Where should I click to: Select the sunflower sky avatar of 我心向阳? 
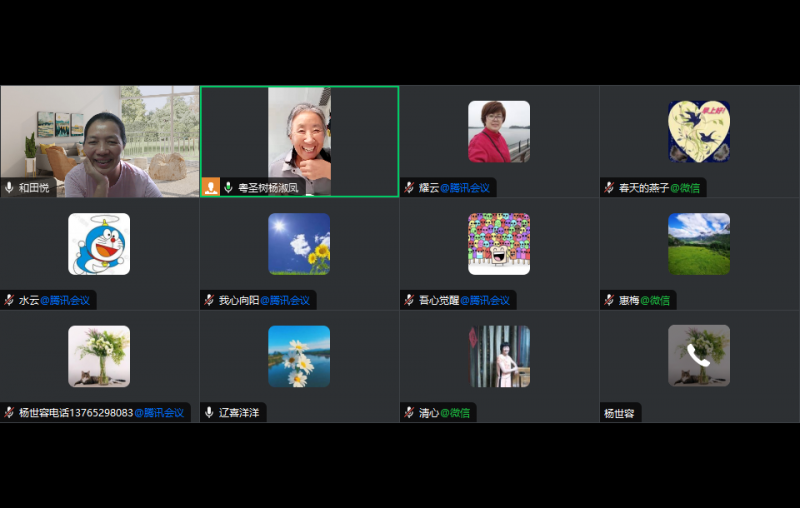click(x=299, y=244)
